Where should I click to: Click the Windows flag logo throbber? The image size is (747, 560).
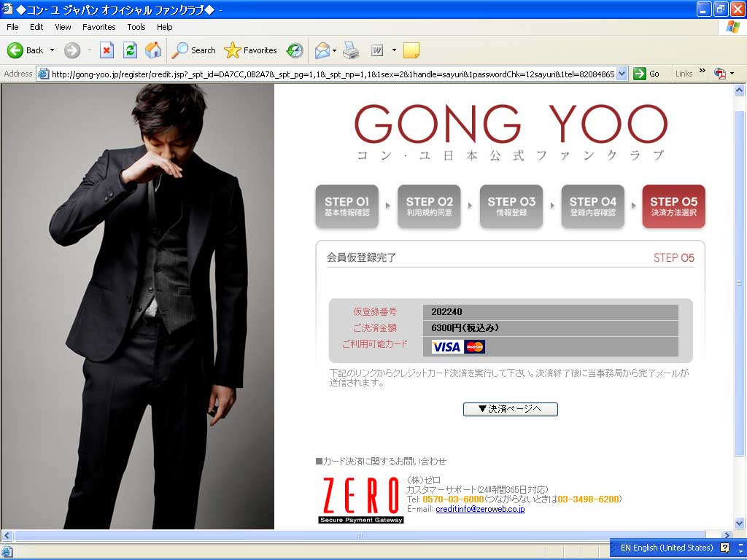coord(732,27)
